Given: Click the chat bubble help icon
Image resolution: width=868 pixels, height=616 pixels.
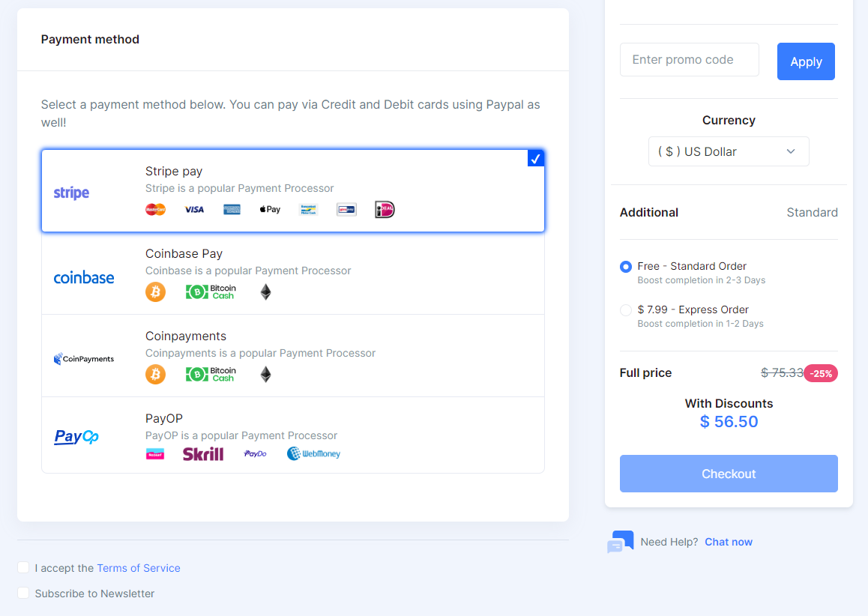Looking at the screenshot, I should tap(620, 542).
